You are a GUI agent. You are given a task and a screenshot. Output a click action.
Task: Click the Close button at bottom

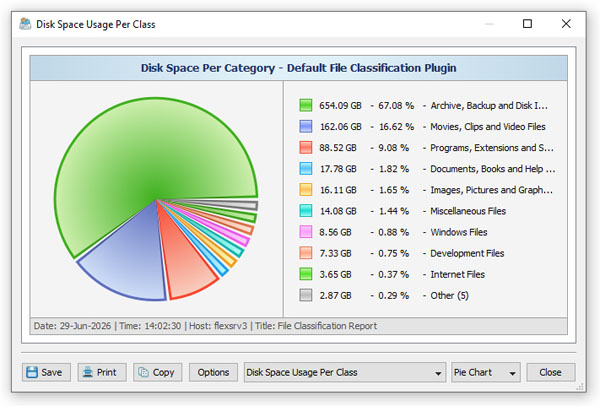point(551,372)
